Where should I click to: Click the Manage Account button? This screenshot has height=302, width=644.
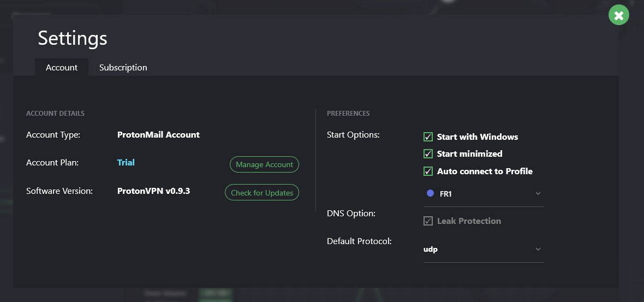click(264, 164)
